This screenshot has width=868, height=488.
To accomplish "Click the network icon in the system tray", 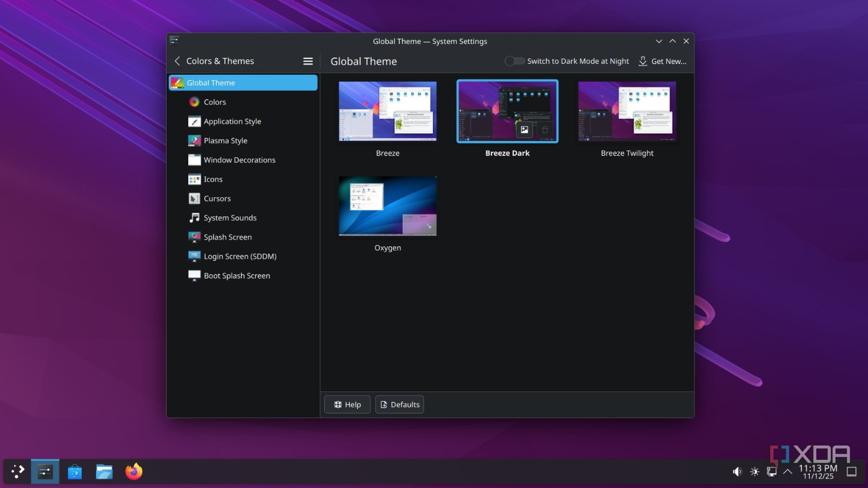I will click(x=771, y=472).
